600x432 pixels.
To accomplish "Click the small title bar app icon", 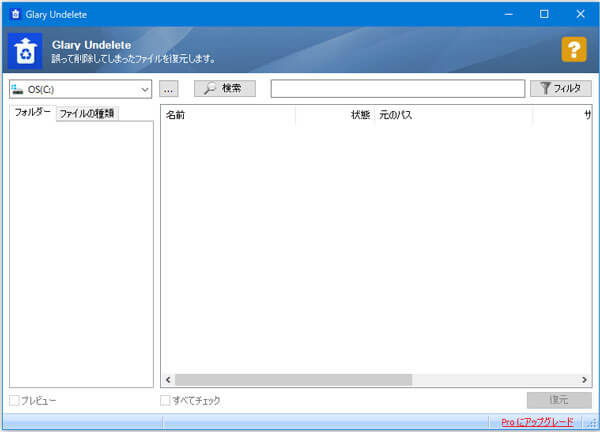I will tap(14, 13).
